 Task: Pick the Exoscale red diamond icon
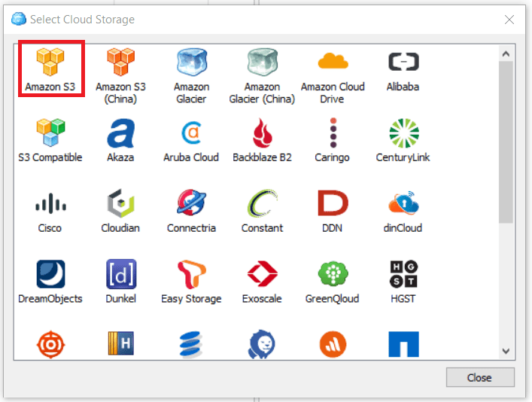pos(263,274)
